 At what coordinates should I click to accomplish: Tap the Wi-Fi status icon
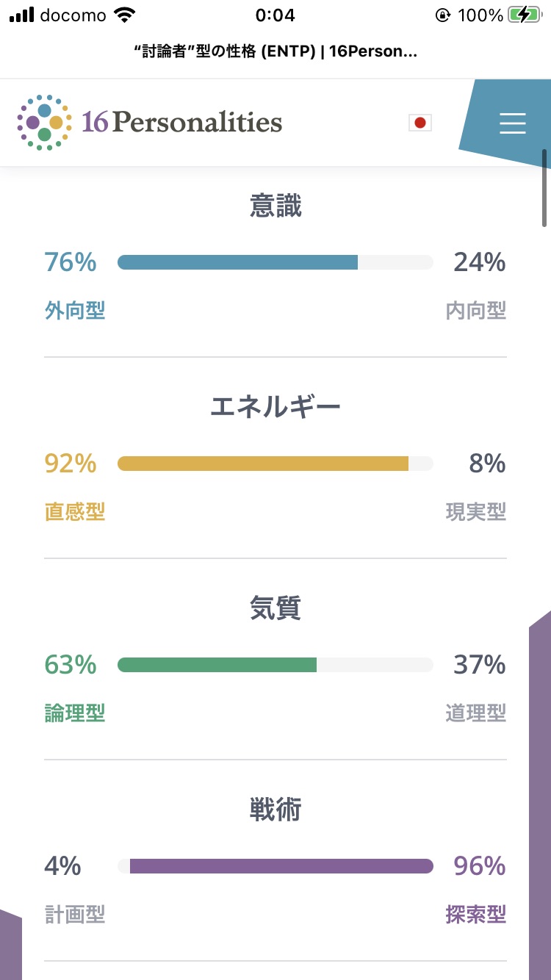coord(125,15)
